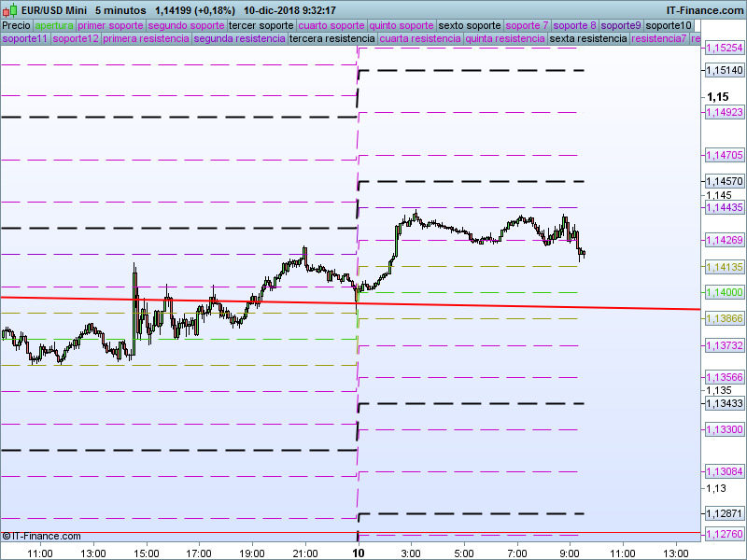Select the apertura legend label

pyautogui.click(x=54, y=26)
